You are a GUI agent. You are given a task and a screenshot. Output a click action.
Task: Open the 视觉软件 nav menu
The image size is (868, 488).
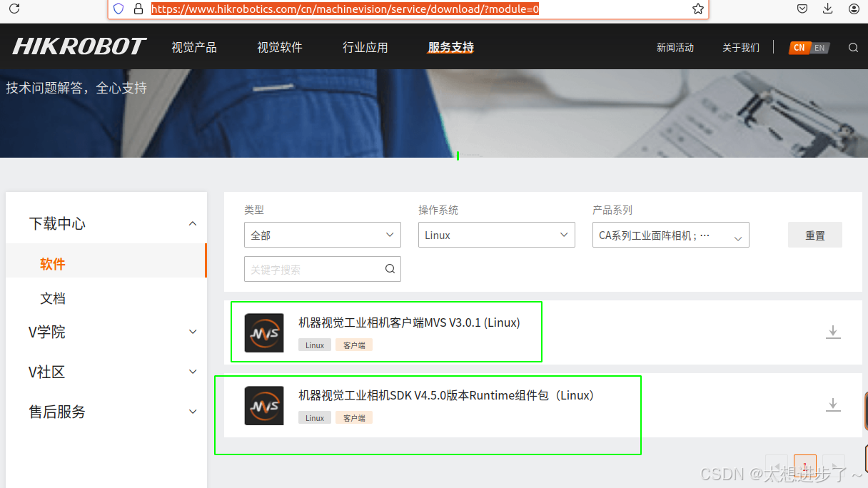coord(280,48)
